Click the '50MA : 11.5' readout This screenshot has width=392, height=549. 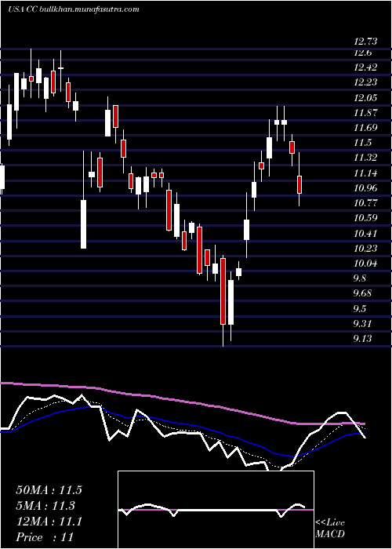pos(49,490)
